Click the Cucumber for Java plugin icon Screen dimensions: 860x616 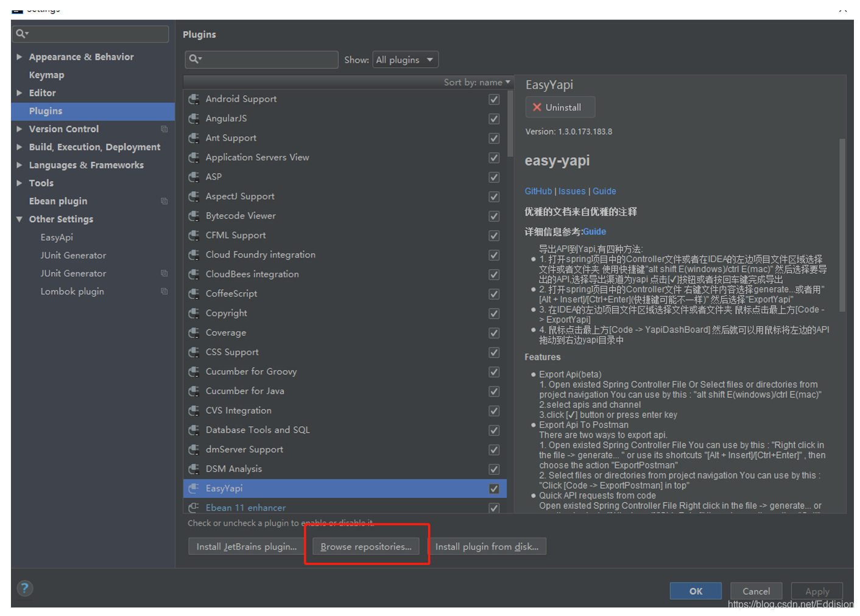(194, 391)
